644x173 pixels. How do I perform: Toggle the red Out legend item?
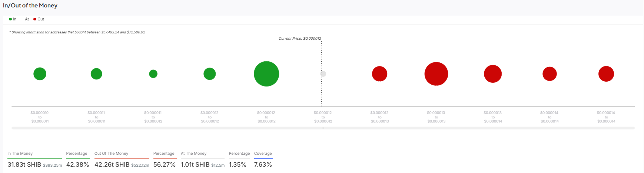39,19
